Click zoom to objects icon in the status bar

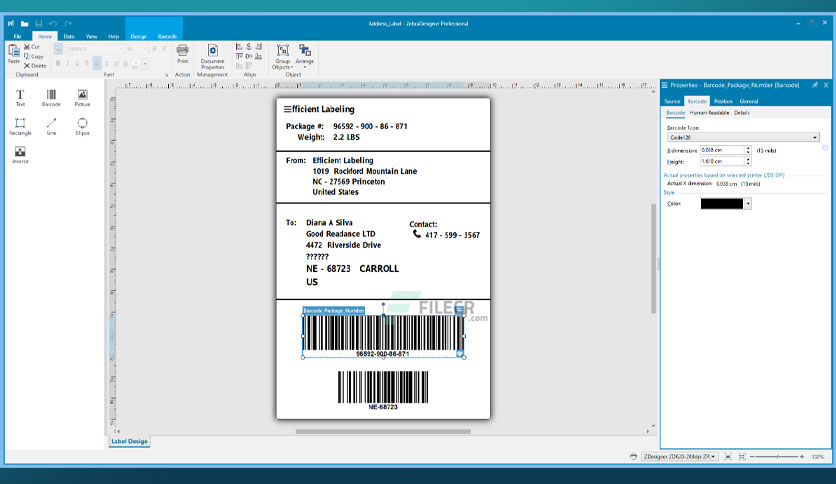[742, 457]
